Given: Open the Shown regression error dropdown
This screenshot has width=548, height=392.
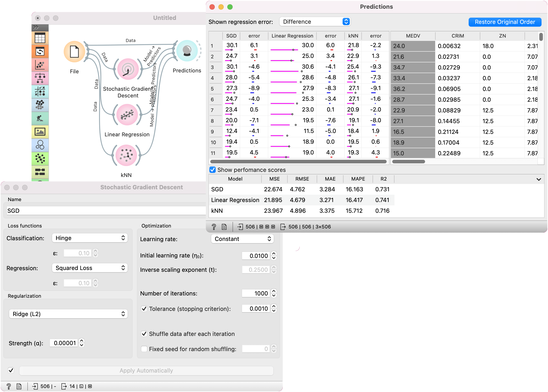Looking at the screenshot, I should point(315,22).
